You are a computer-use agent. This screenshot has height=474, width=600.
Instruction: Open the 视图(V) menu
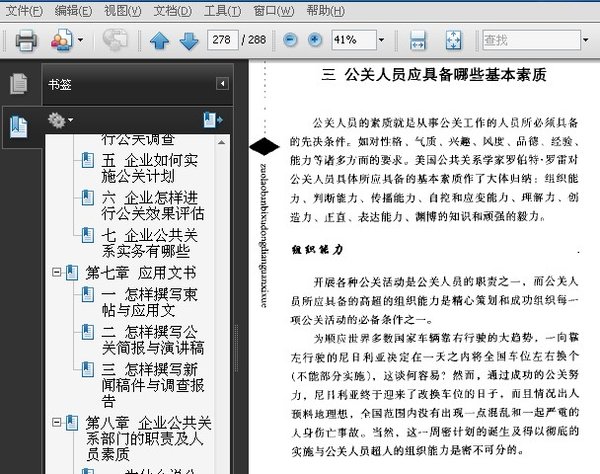point(122,11)
